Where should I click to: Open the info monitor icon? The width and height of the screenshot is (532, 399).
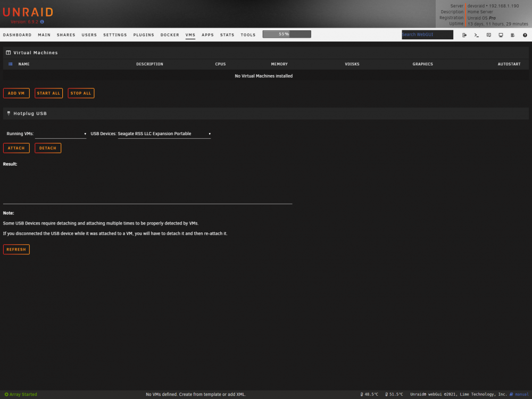(501, 35)
